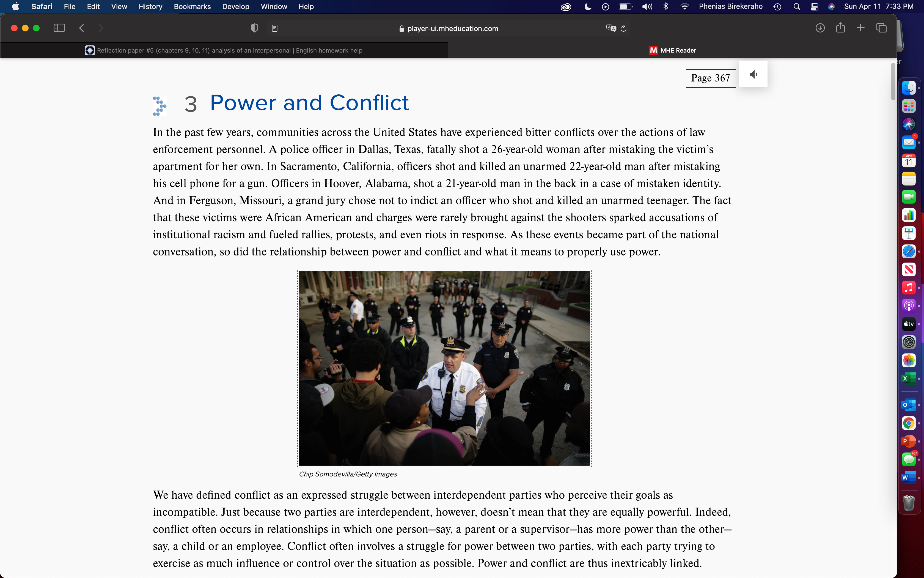
Task: Open the Phenias Birekeraho user menu
Action: (x=730, y=7)
